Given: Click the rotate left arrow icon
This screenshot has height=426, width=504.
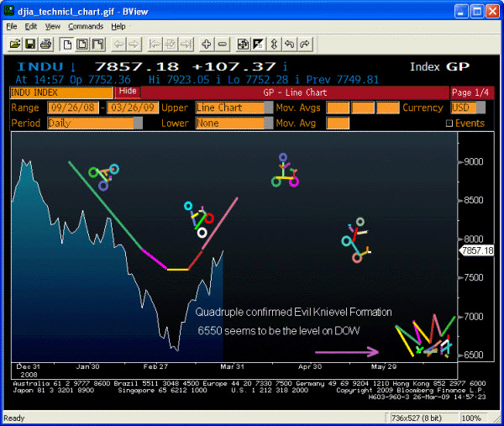Looking at the screenshot, I should [289, 43].
